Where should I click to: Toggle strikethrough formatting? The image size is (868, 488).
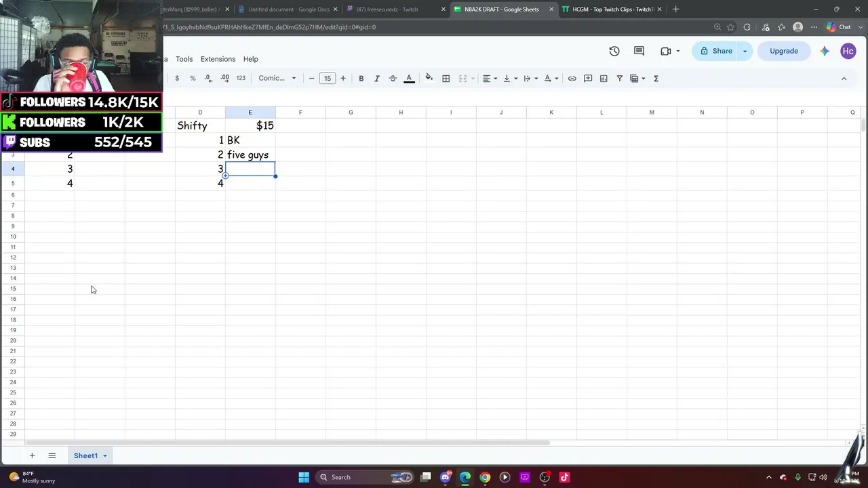tap(393, 79)
